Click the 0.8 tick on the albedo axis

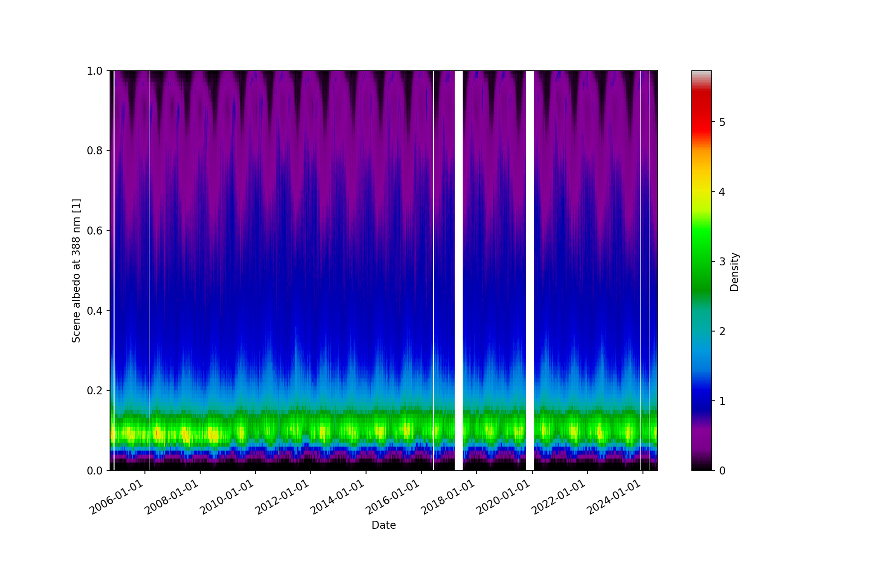point(95,151)
